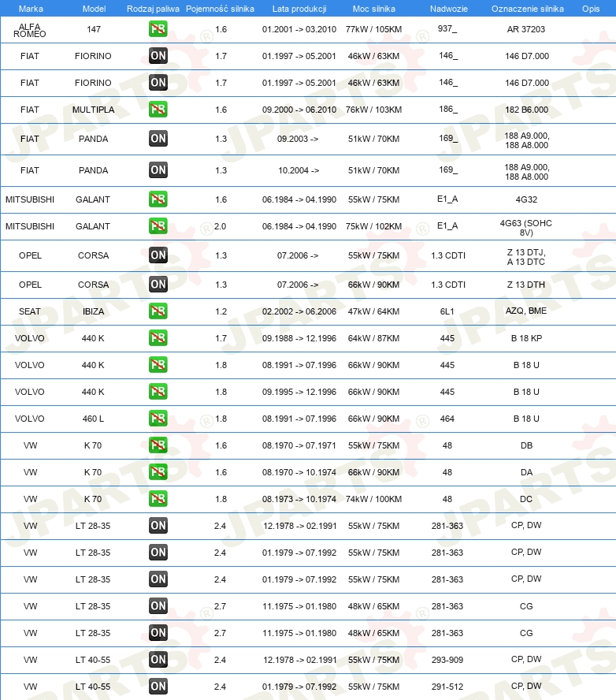Click diesel ON icon for Corsa 66kW row

click(x=158, y=285)
